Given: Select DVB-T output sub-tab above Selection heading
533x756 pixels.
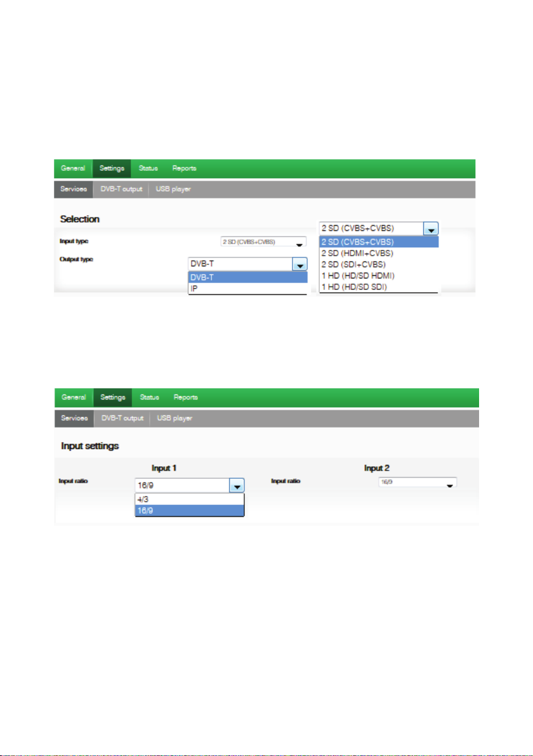Looking at the screenshot, I should pyautogui.click(x=121, y=189).
